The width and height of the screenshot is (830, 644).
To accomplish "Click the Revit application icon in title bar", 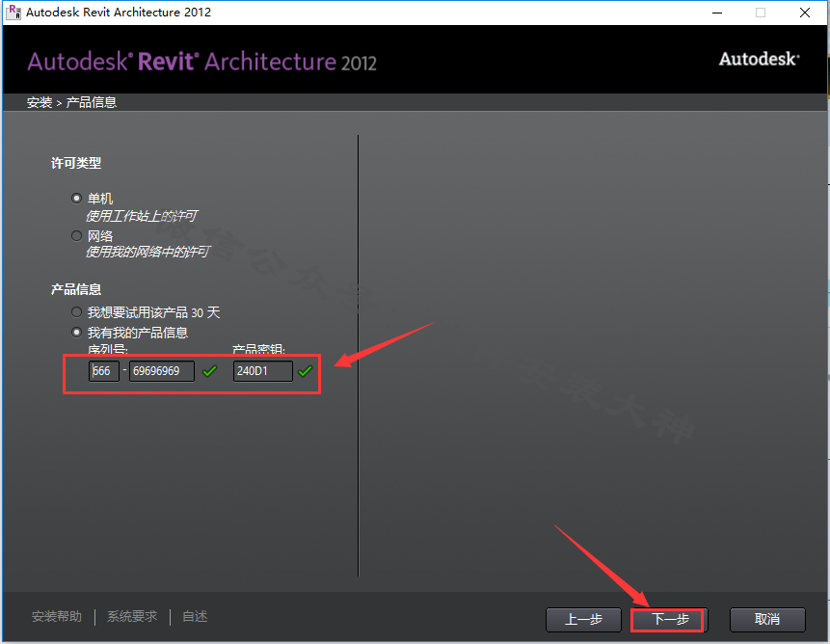I will pos(13,13).
